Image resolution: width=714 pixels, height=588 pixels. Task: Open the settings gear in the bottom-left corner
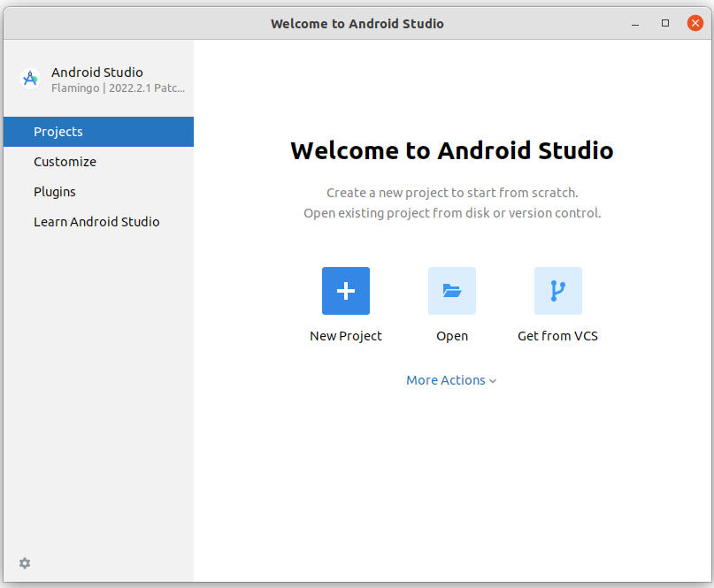click(x=25, y=563)
